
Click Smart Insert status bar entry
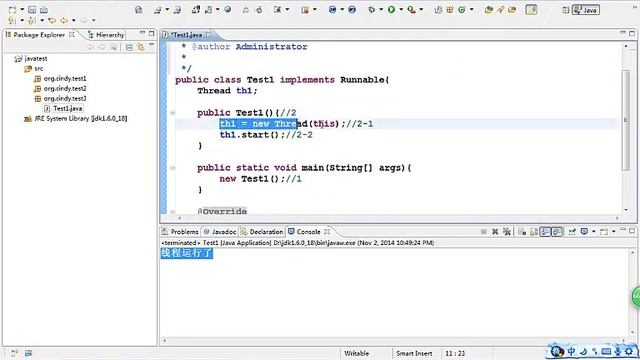click(414, 353)
